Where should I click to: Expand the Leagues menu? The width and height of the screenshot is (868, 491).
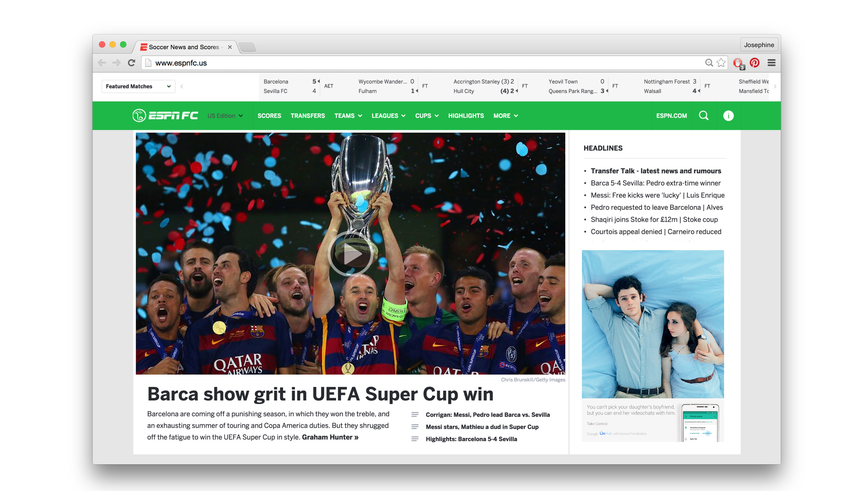(x=388, y=116)
